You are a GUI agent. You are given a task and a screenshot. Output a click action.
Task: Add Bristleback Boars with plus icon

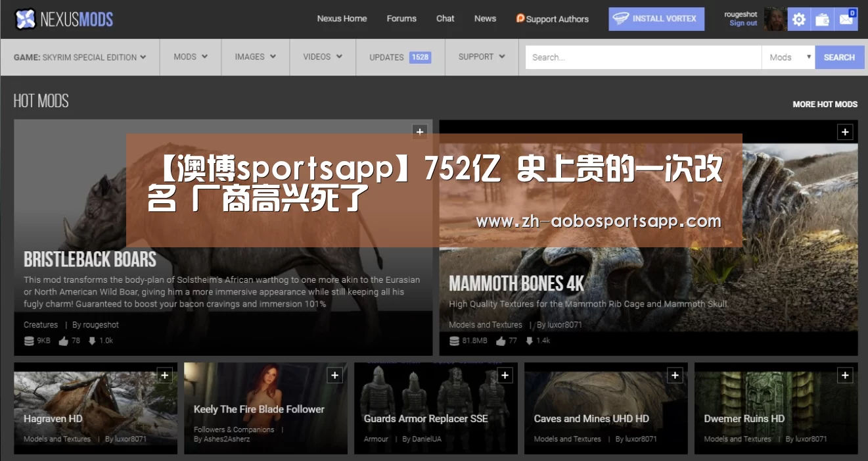pos(420,132)
